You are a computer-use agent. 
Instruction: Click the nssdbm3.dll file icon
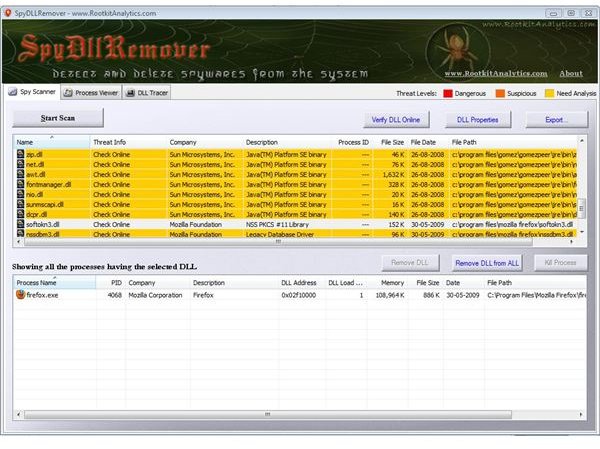click(20, 233)
